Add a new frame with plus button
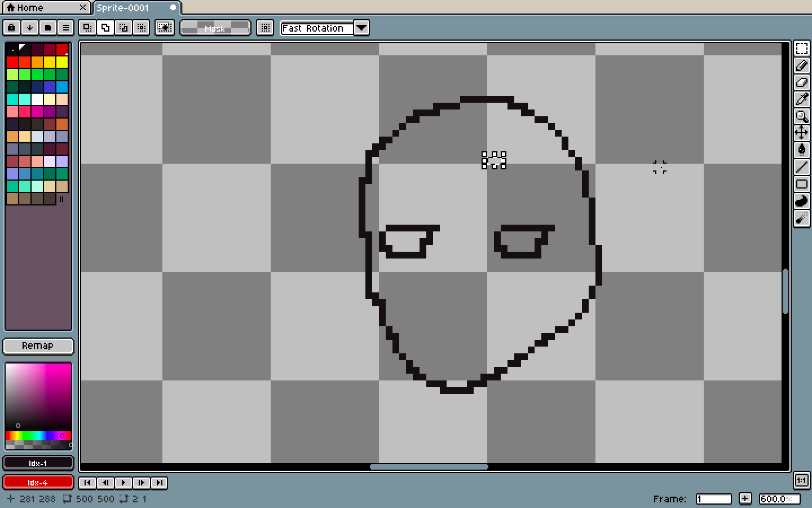 pos(745,498)
